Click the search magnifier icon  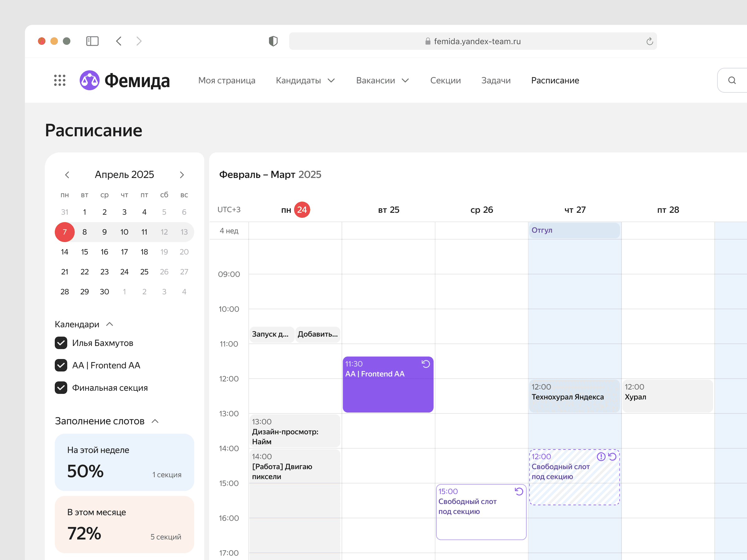point(731,80)
